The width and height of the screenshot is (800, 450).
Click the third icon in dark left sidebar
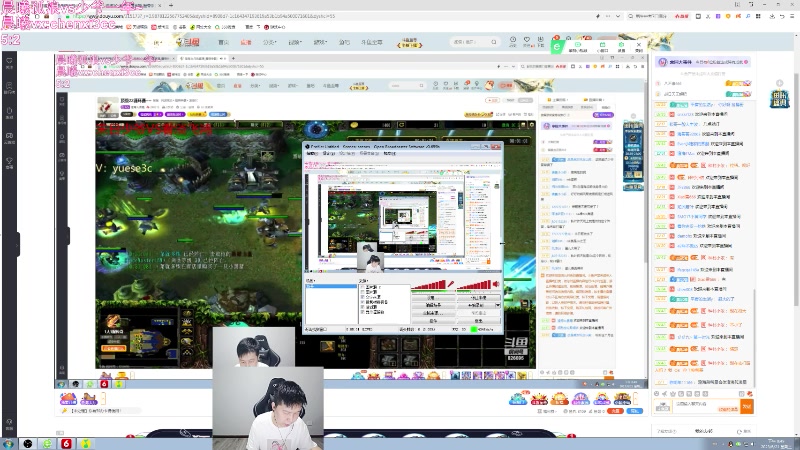coord(9,113)
